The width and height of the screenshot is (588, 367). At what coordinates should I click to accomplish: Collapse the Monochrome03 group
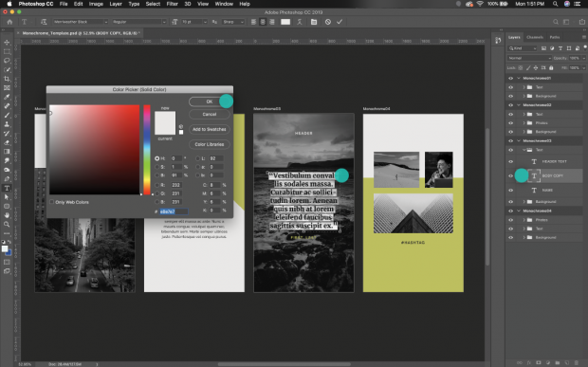coord(519,140)
